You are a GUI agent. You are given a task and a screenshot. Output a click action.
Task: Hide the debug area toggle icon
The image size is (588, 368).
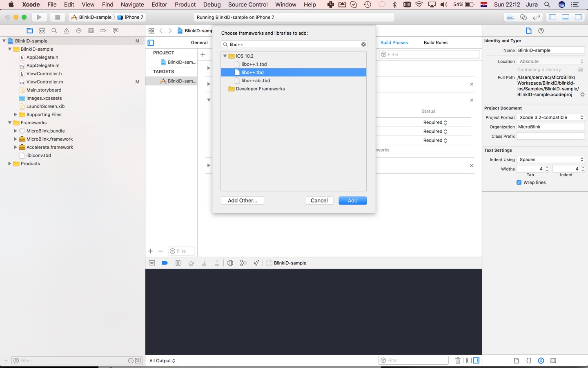point(152,263)
